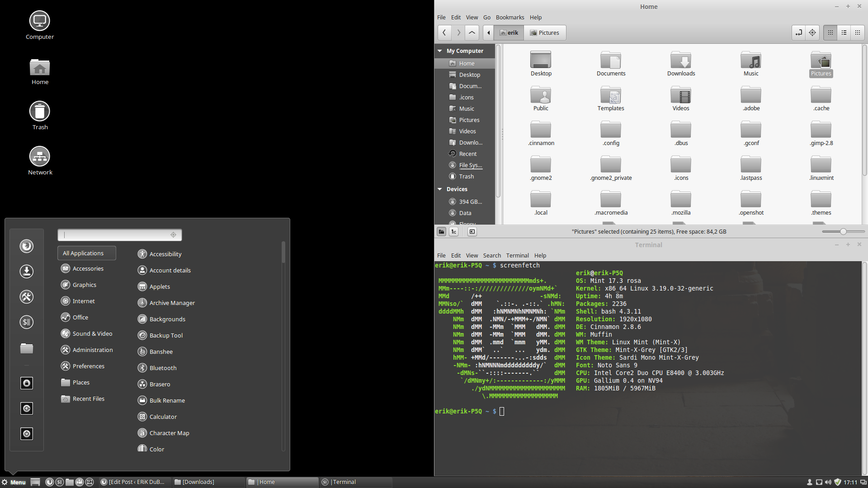This screenshot has height=488, width=868.
Task: Open the Bookmarks menu in Nemo
Action: click(x=510, y=17)
